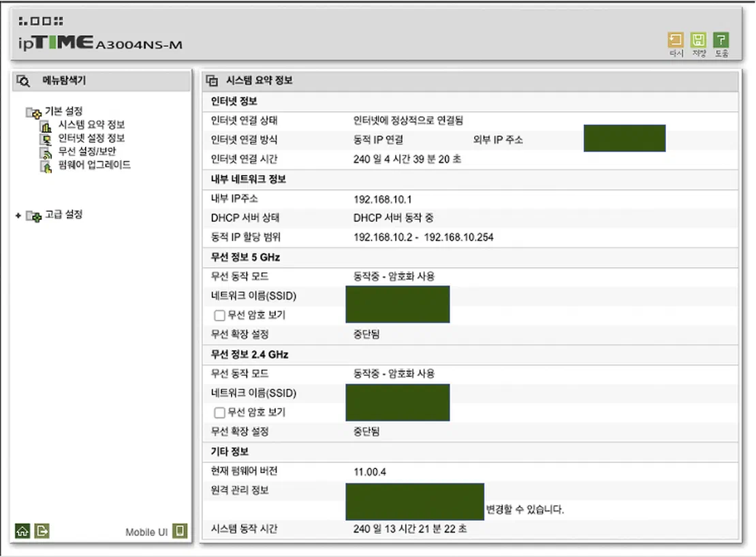The height and width of the screenshot is (557, 756).
Task: Click the 2.4 GHz 네트워크 이름(SSID) label
Action: point(253,393)
